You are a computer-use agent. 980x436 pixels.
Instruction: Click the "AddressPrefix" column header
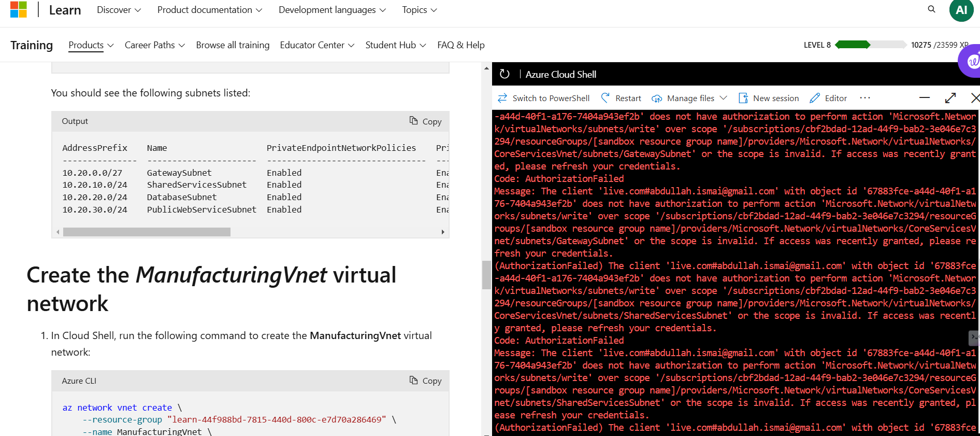95,148
